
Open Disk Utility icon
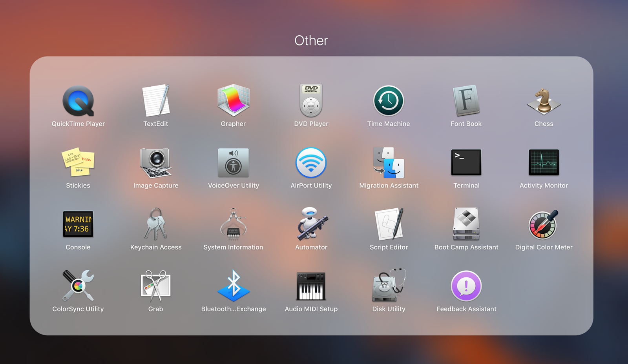389,285
